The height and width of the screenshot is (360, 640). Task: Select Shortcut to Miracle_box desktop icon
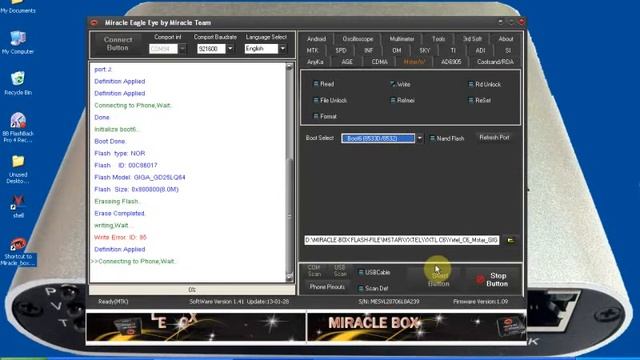(18, 252)
